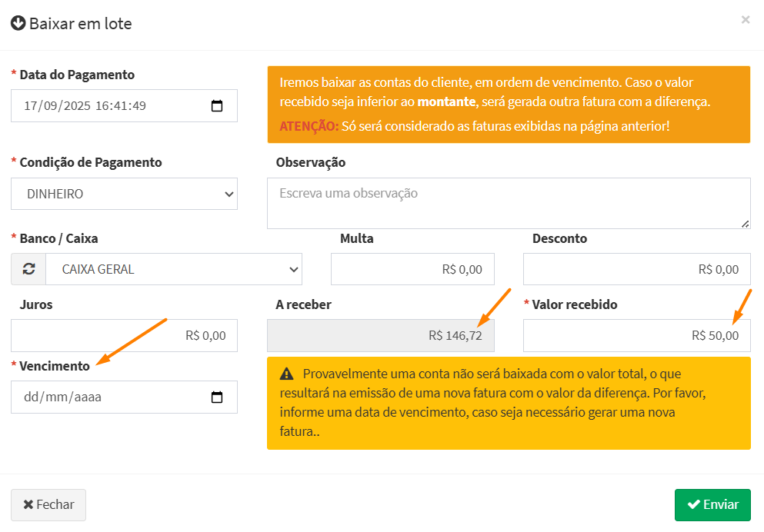Viewport: 764px width, 532px height.
Task: Submit the form with the Enviar button
Action: point(712,505)
